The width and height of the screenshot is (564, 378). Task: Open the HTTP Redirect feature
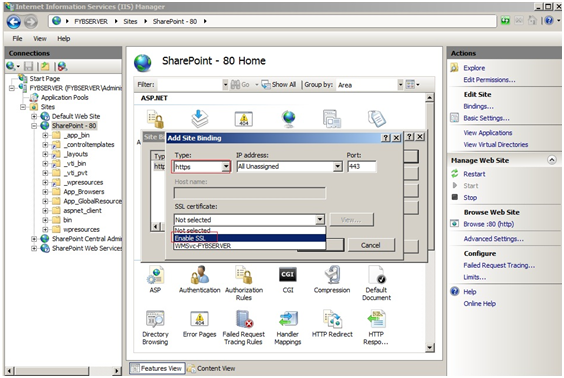[x=332, y=324]
